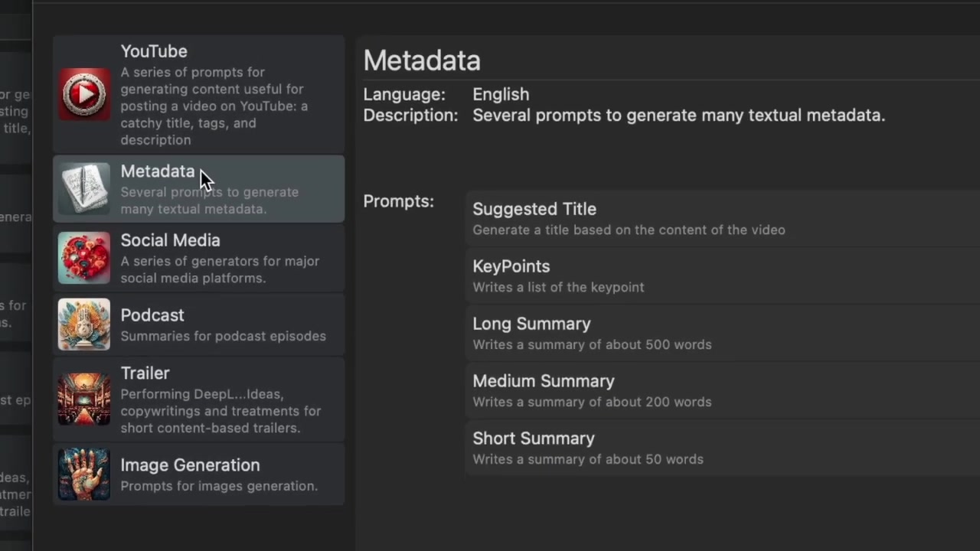
Task: Select the Social Media category title
Action: coord(170,240)
